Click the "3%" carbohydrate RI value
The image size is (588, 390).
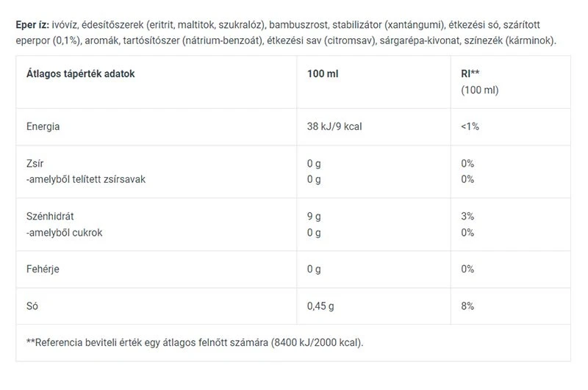468,216
